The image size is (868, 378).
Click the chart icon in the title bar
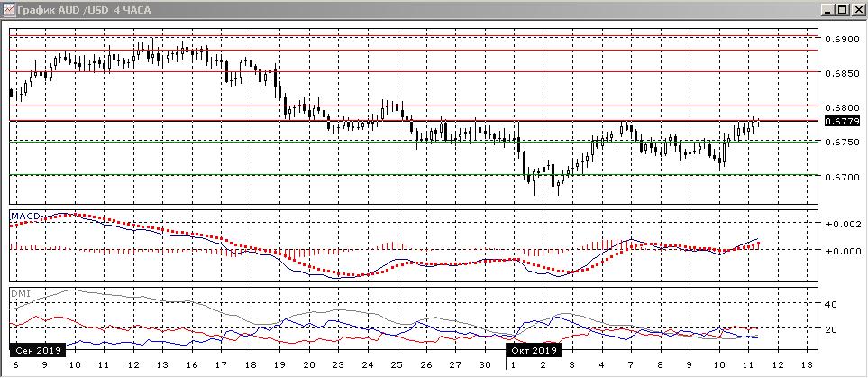9,9
